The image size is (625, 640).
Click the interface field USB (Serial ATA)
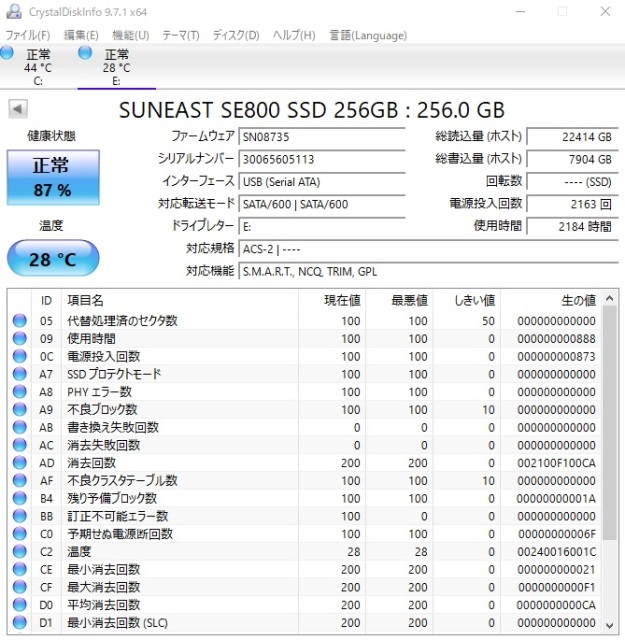point(322,181)
